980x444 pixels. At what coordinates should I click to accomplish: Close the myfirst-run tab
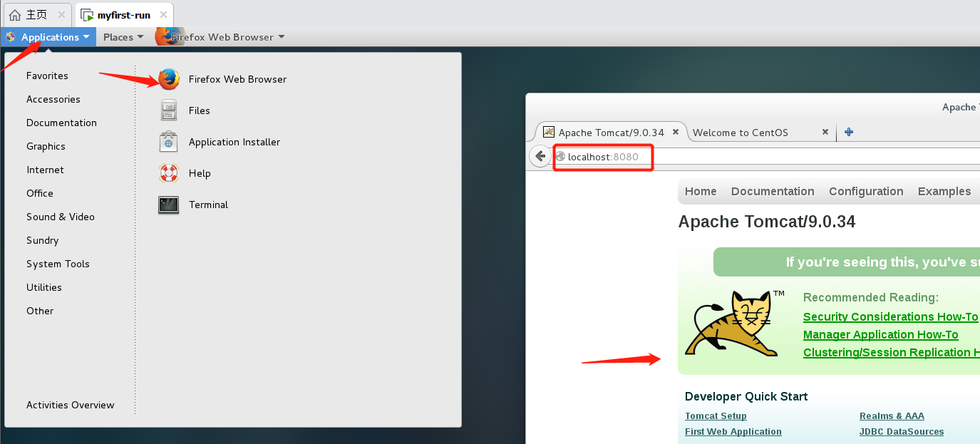pos(163,15)
